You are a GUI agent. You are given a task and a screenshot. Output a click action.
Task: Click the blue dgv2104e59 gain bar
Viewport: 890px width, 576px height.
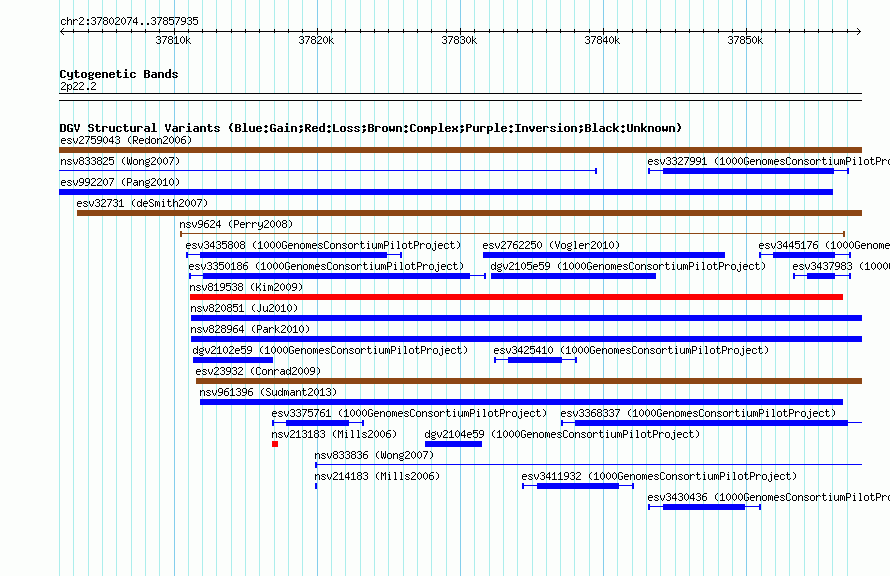pyautogui.click(x=454, y=444)
